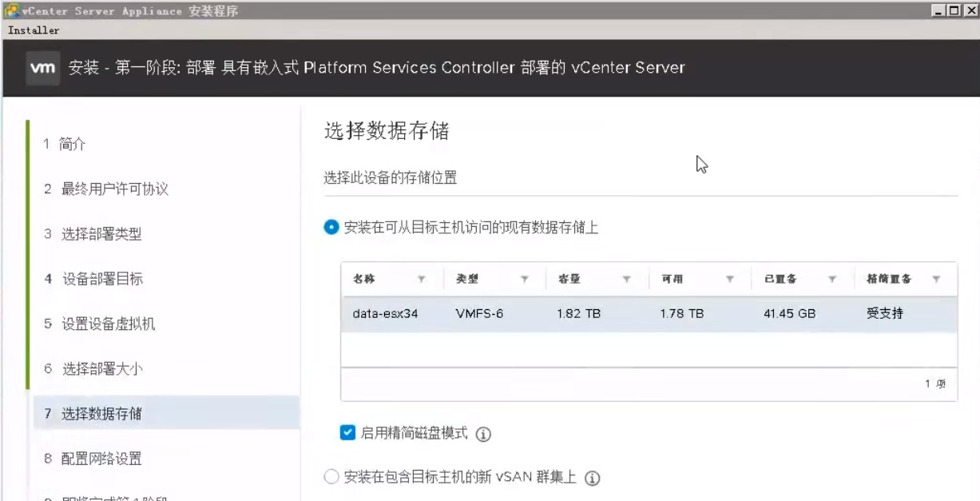
Task: Open filter icon on 名称 column
Action: coord(421,280)
